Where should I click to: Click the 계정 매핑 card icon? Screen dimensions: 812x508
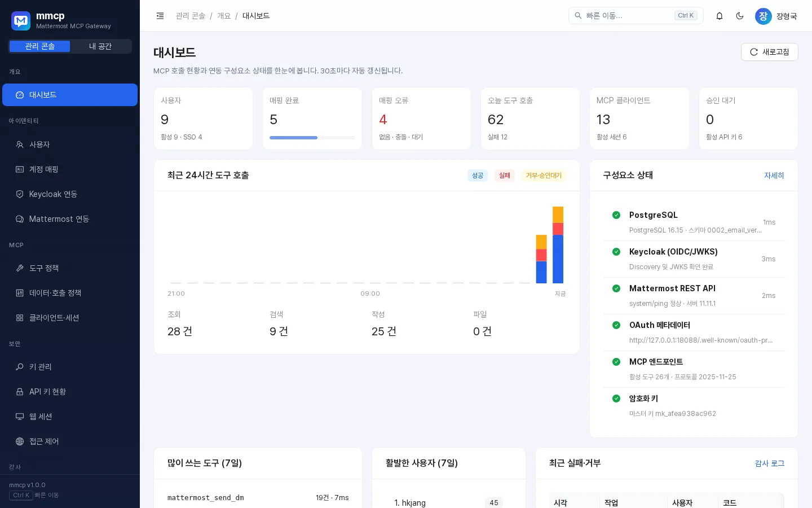(20, 169)
